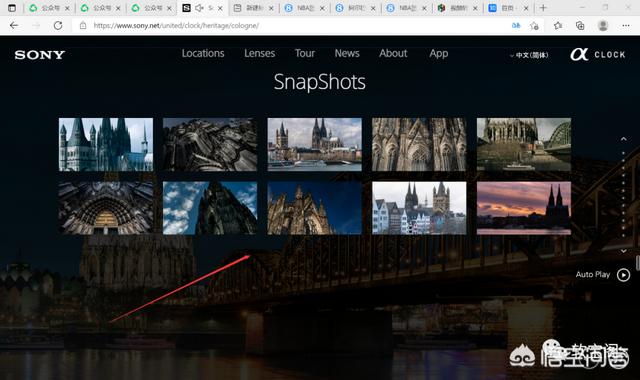
Task: Switch to the active Sony S tab
Action: tap(202, 8)
